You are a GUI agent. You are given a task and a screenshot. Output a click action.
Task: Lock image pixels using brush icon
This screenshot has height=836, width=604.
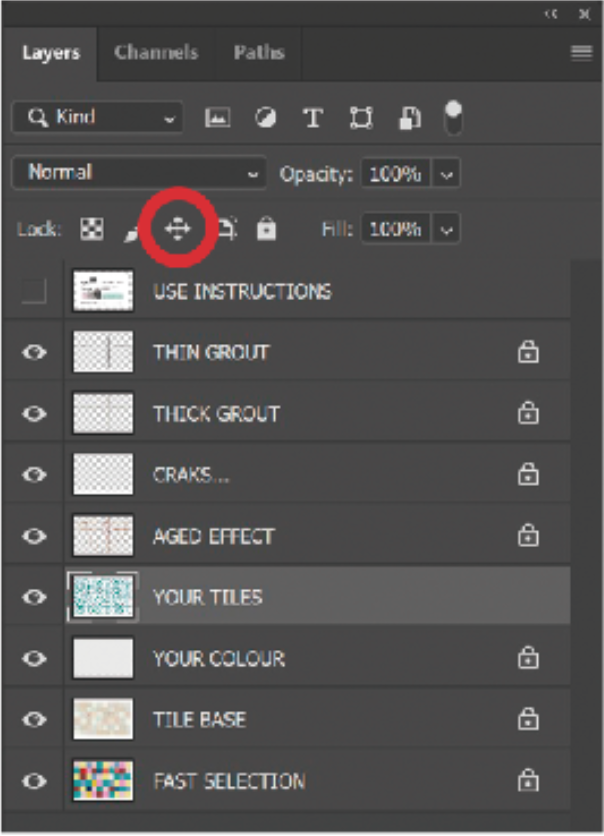pos(132,228)
